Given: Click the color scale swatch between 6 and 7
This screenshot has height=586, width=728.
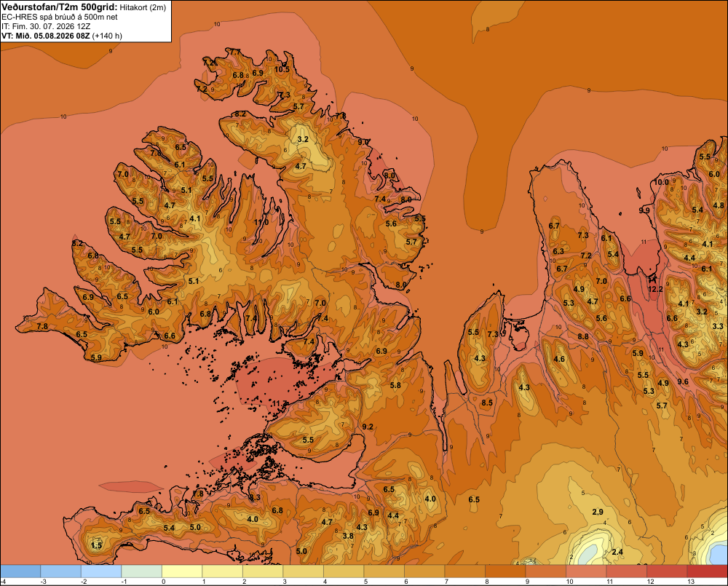Looking at the screenshot, I should (x=424, y=571).
